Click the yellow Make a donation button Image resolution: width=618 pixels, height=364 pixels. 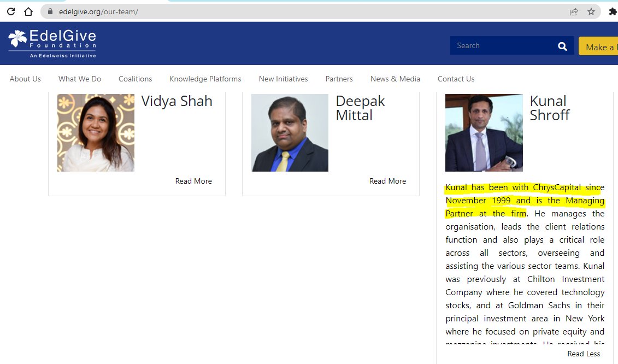point(598,46)
